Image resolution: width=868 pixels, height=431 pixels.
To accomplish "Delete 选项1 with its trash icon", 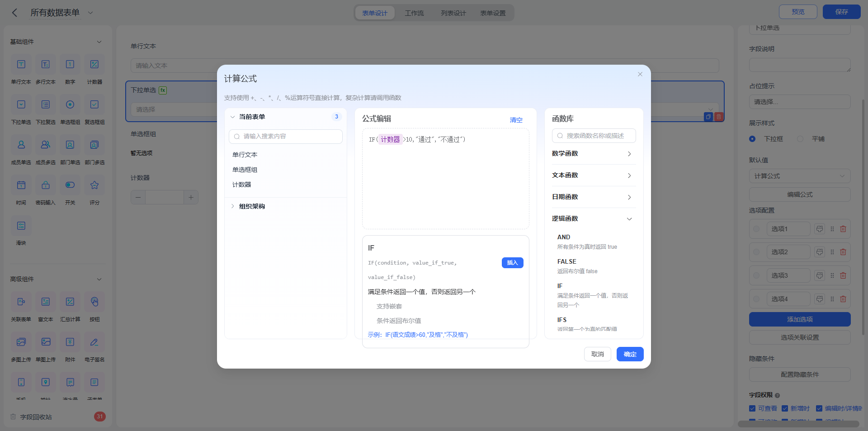I will coord(843,229).
